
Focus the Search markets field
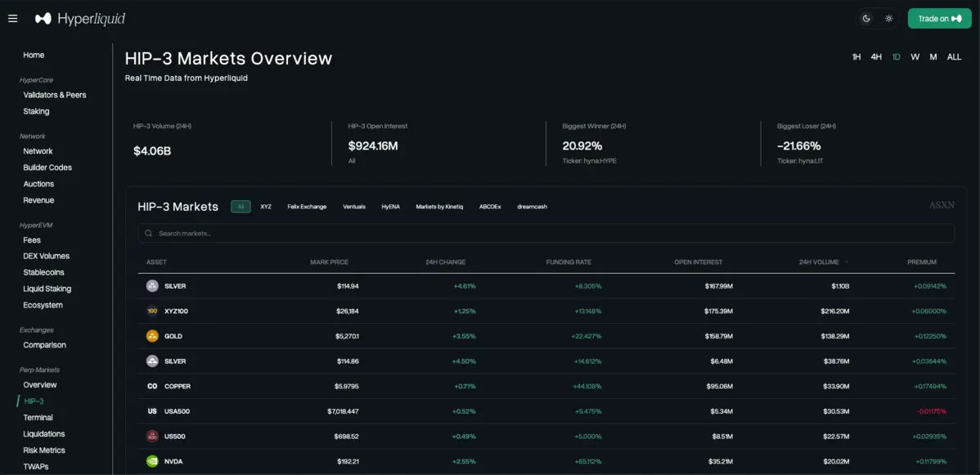[548, 233]
